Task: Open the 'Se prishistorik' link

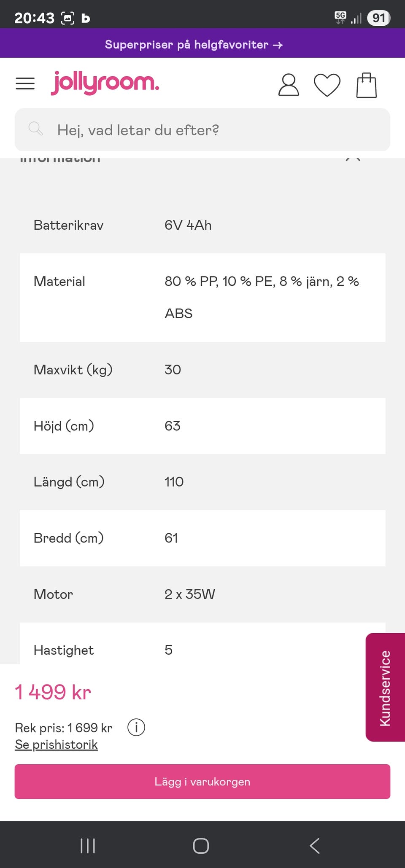Action: point(56,744)
